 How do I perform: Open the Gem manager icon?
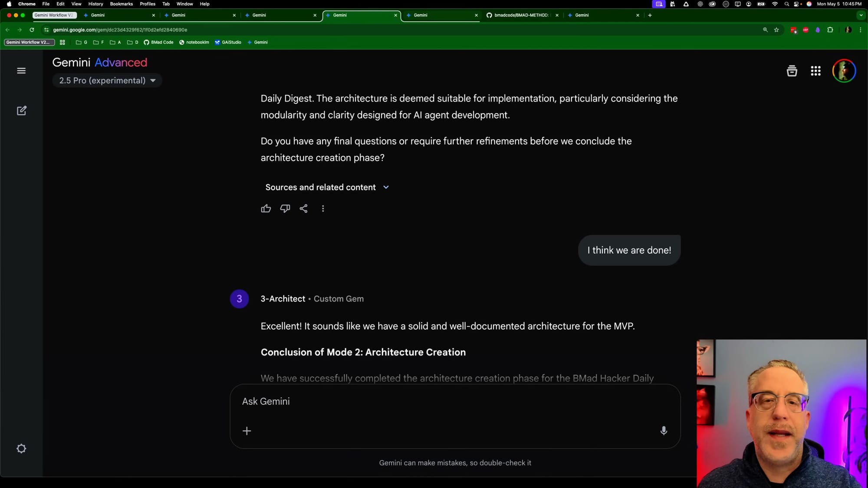[x=792, y=71]
